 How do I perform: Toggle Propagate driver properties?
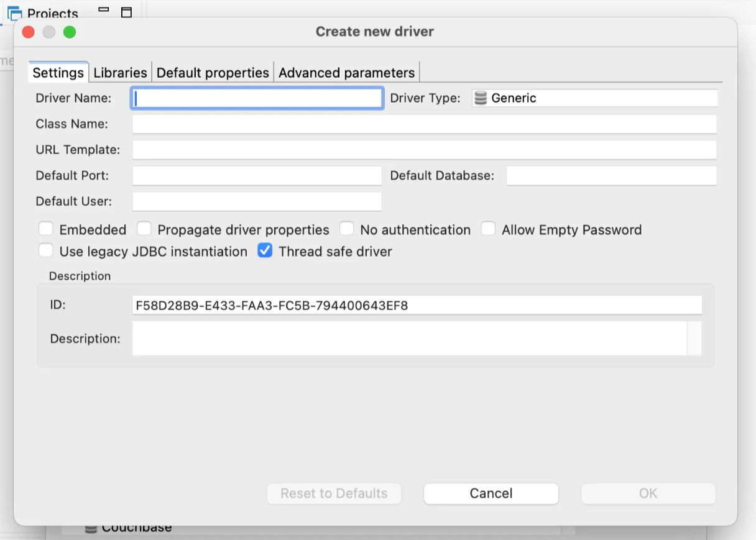[144, 229]
